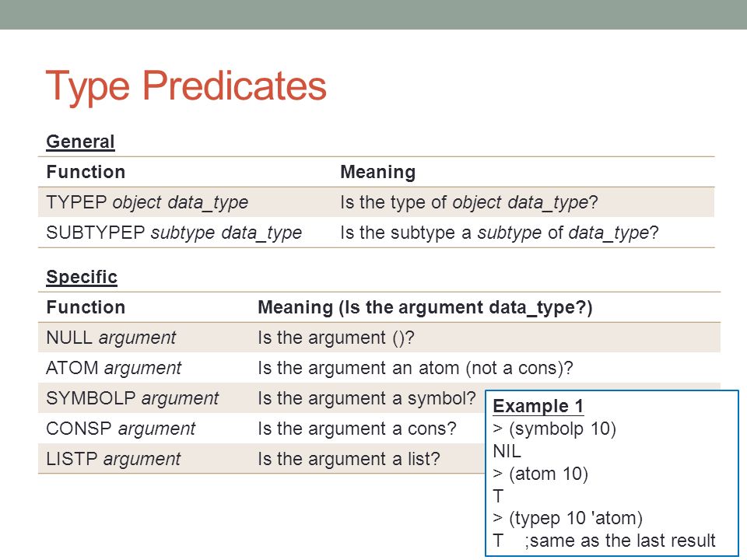Click the Function header in General table
Screen dimensions: 747x560
[86, 172]
